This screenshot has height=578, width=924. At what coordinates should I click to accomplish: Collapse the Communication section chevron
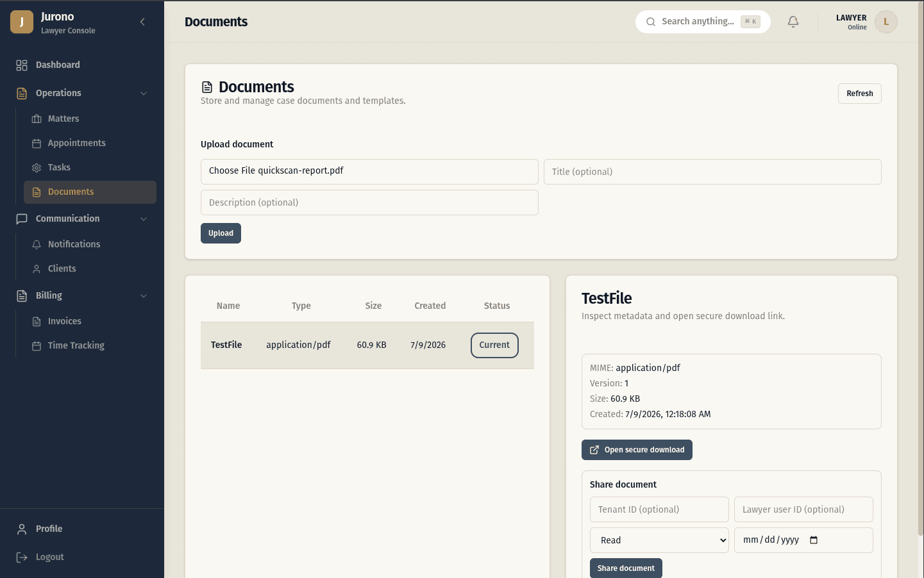click(x=144, y=219)
